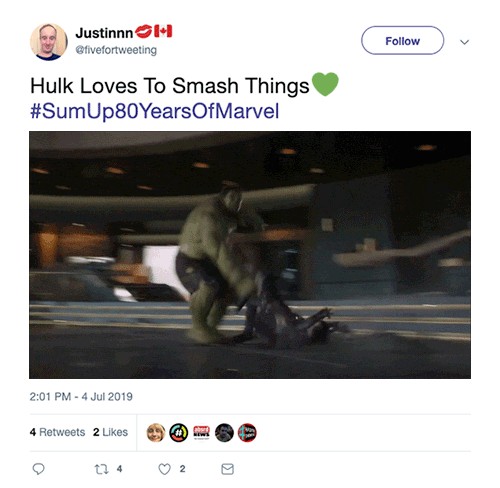Screen dimensions: 500x488
Task: Open the red NEWS logo avatar
Action: coord(201,432)
